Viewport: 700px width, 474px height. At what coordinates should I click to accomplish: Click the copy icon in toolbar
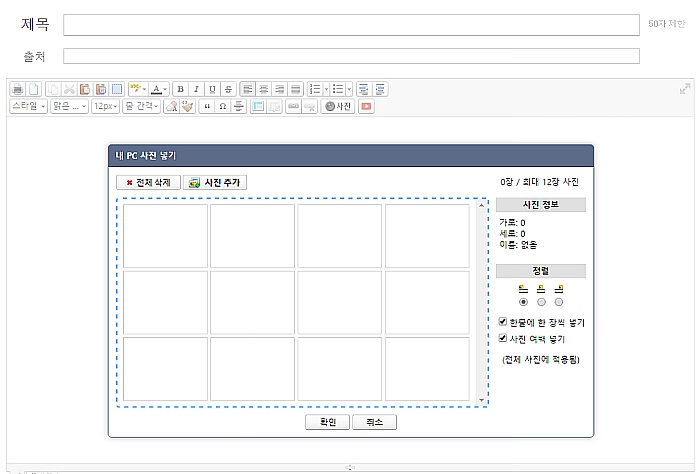[53, 89]
